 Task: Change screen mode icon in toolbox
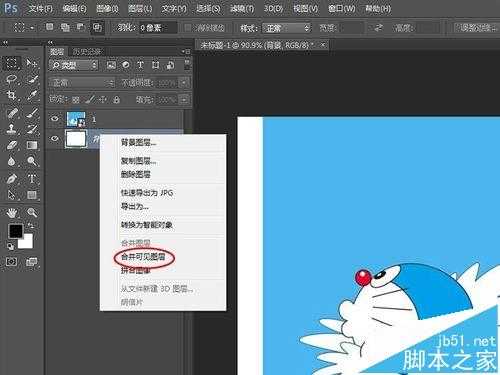tap(32, 262)
